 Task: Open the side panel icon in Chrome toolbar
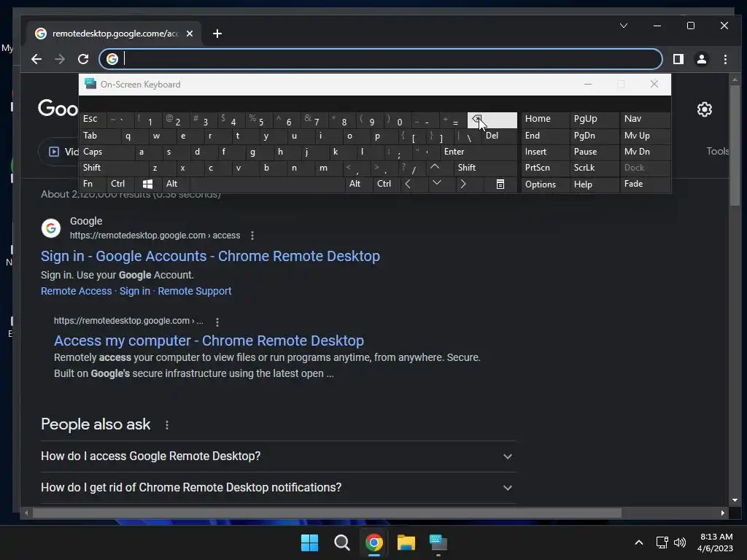click(x=678, y=59)
